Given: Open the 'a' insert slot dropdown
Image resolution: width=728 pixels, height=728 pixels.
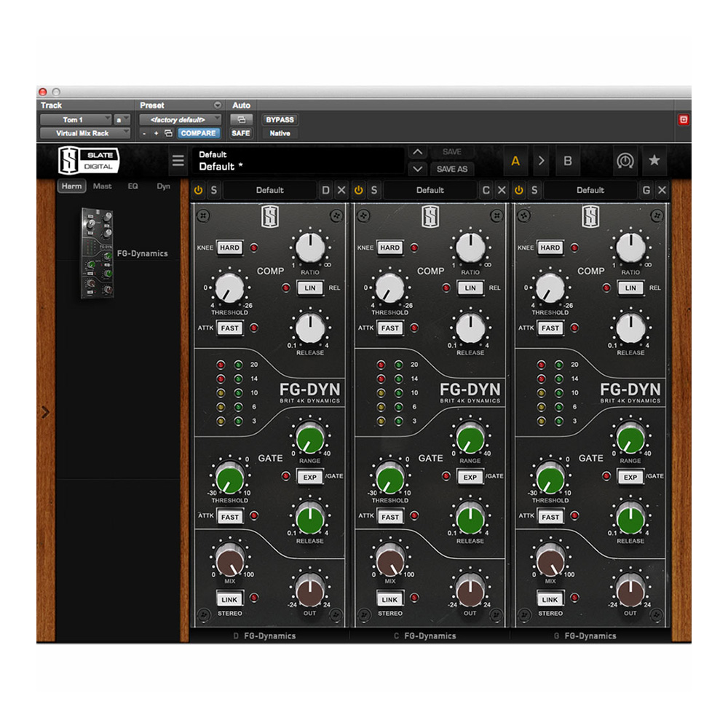Looking at the screenshot, I should (122, 120).
